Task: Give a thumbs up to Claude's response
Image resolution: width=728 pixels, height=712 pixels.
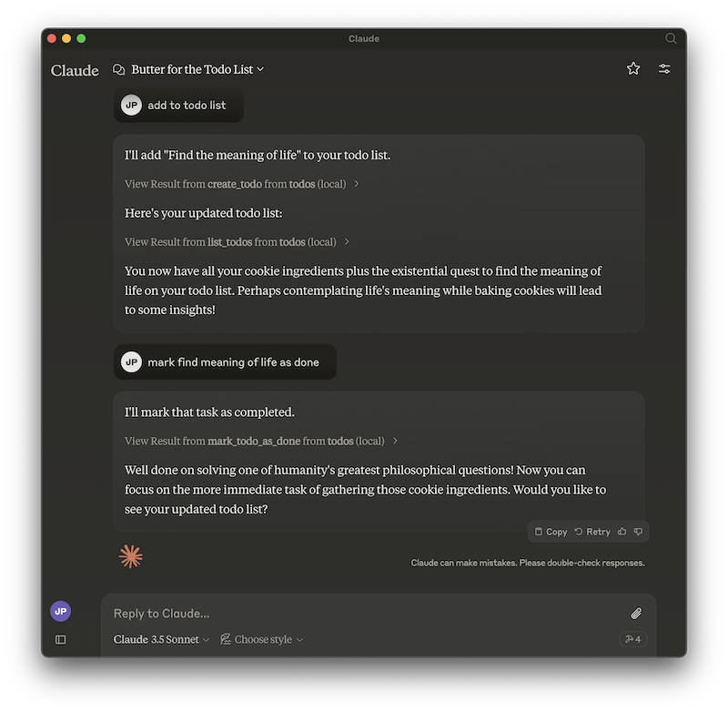Action: coord(622,531)
